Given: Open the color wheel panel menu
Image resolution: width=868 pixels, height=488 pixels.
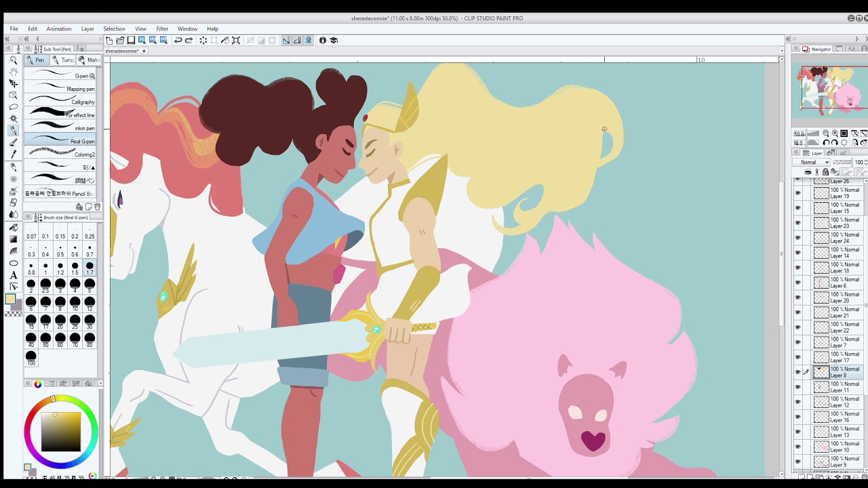Looking at the screenshot, I should tap(28, 384).
